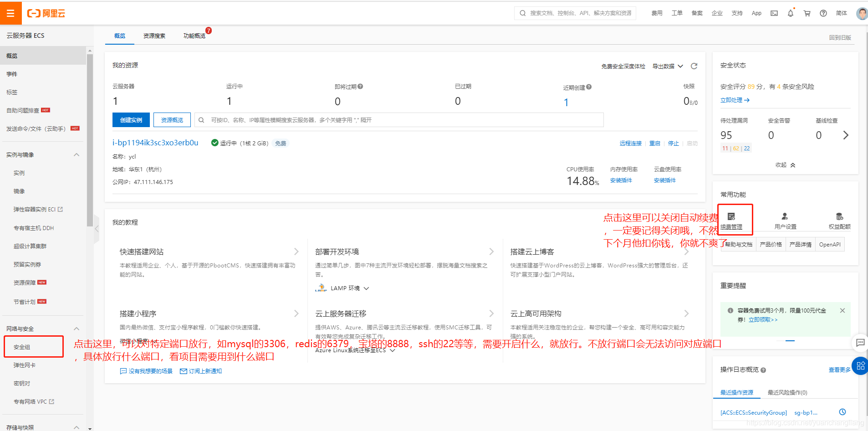
Task: Click the orange hamburger menu icon
Action: pos(11,13)
